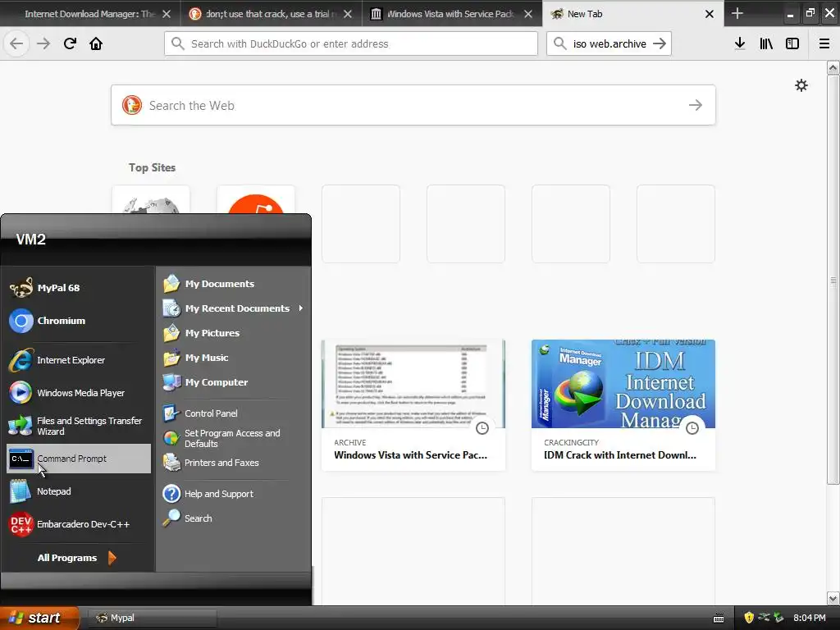Submit the iso web.archive search arrow

[x=660, y=43]
